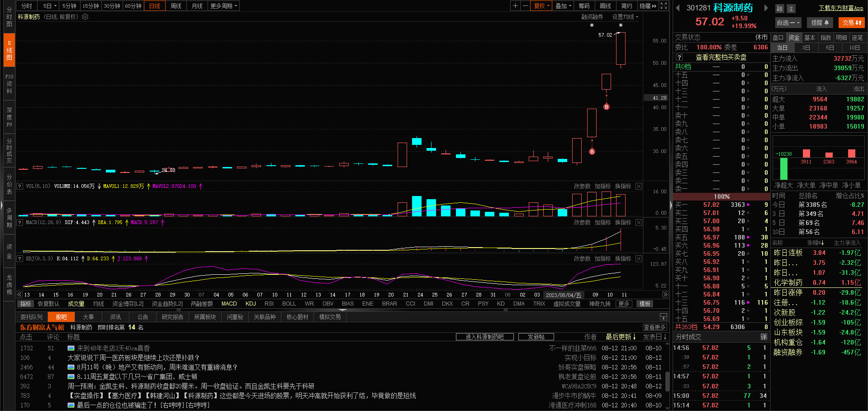Open 核心题材 tab
Viewport: 868px width, 411px height.
pos(297,317)
